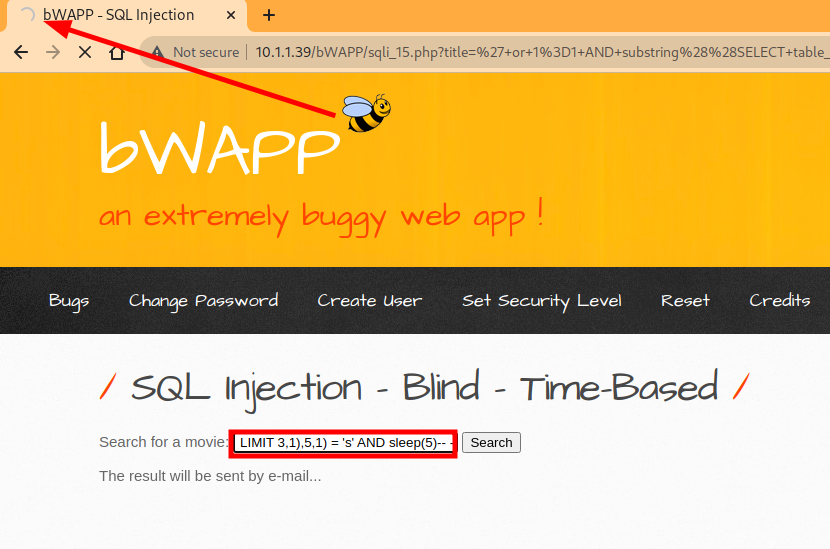
Task: Open the Create User page
Action: pos(369,301)
